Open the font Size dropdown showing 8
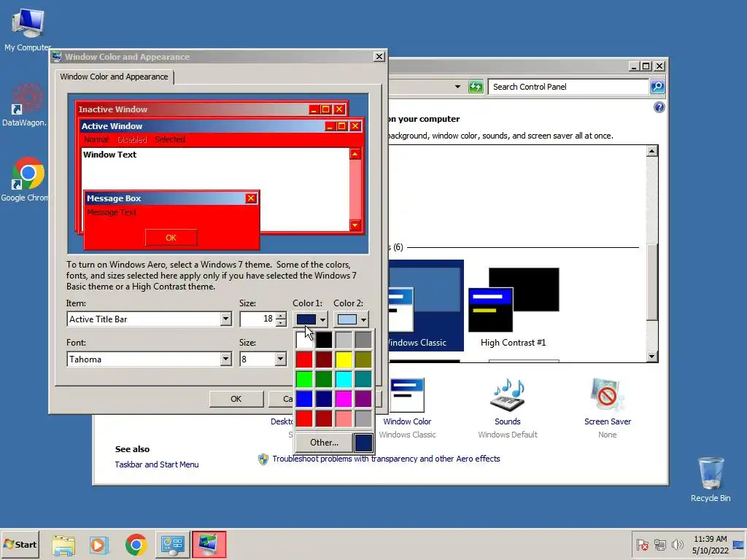The width and height of the screenshot is (747, 560). (281, 359)
